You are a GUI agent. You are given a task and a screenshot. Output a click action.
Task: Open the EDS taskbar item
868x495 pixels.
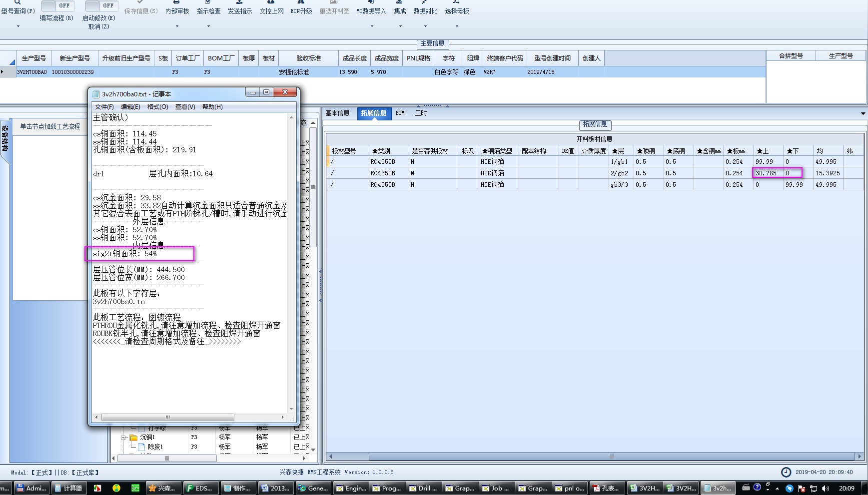pos(199,488)
